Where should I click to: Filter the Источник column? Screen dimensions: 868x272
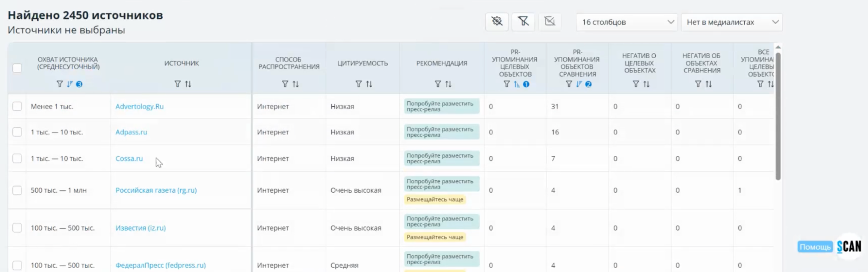[177, 84]
